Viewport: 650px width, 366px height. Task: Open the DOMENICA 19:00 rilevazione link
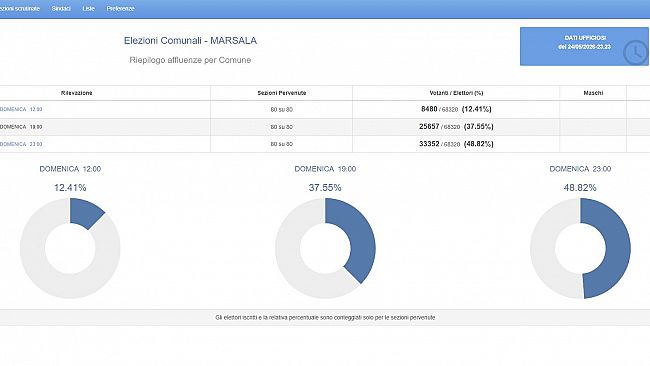[21, 127]
